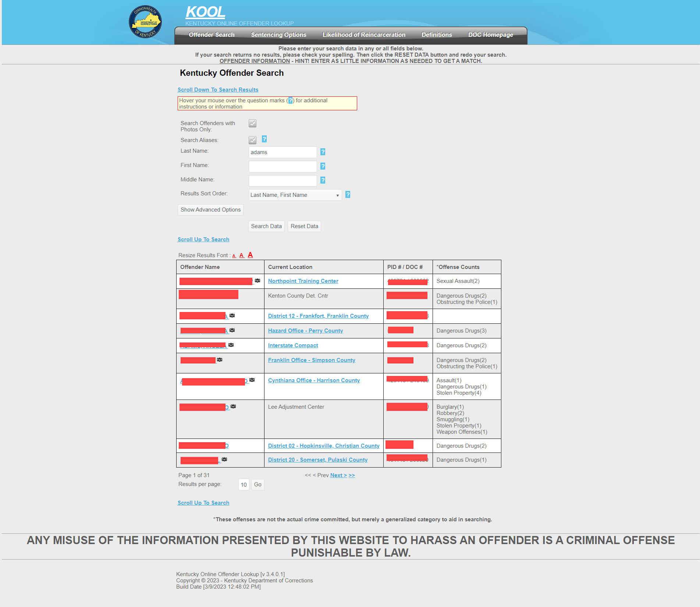Open District 20 - Somerset, Pulaski County link

click(318, 460)
